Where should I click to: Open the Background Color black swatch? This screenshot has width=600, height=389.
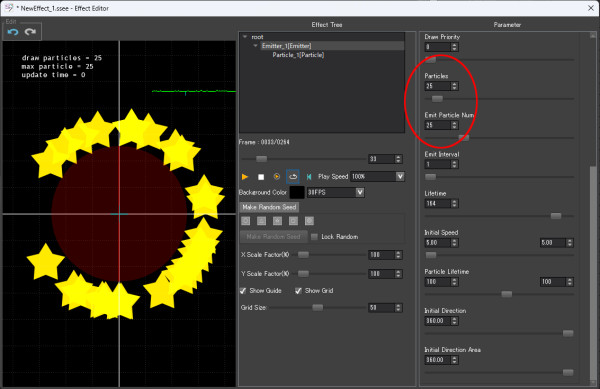[x=297, y=192]
